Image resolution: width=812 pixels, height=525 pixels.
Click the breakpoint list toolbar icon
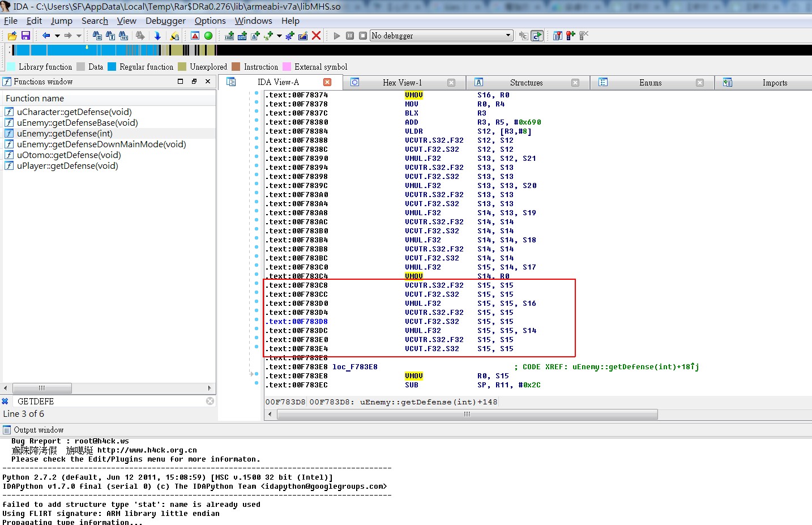point(558,36)
